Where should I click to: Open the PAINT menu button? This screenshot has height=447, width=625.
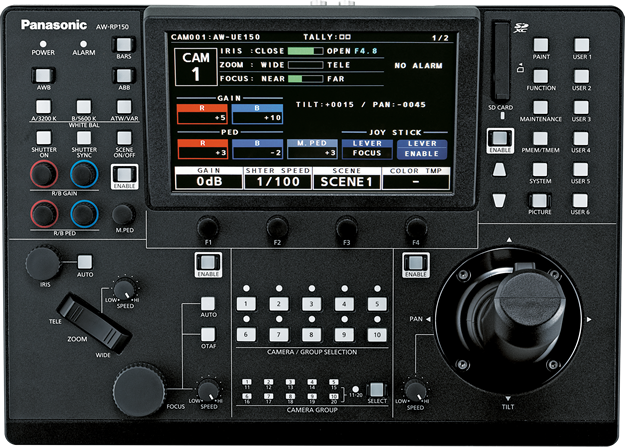540,45
